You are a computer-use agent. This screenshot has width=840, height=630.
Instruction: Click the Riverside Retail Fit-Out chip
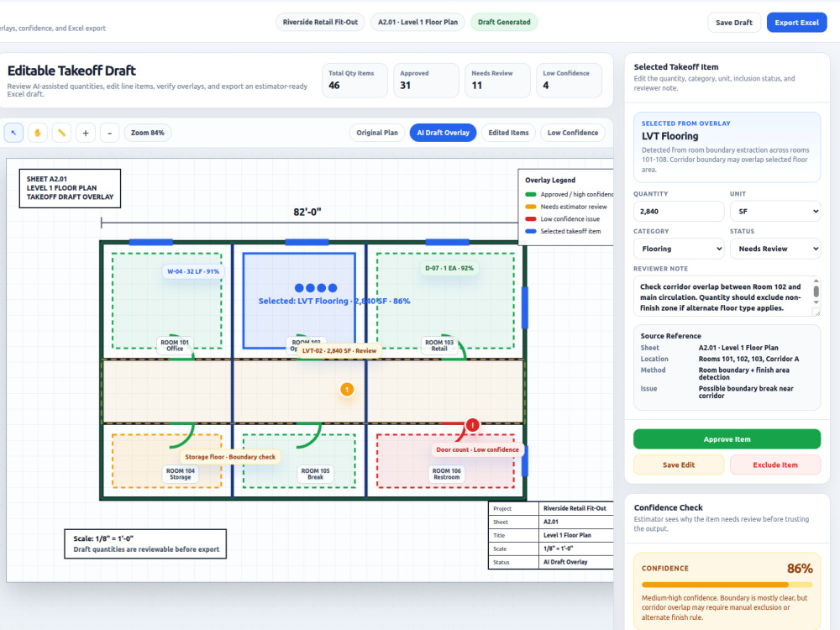pos(320,22)
